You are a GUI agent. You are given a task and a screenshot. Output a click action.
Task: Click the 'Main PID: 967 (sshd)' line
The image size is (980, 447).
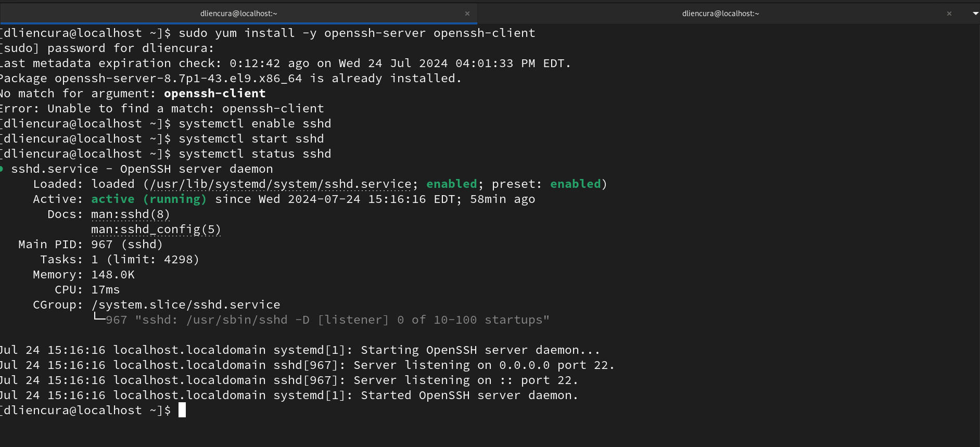(x=91, y=245)
